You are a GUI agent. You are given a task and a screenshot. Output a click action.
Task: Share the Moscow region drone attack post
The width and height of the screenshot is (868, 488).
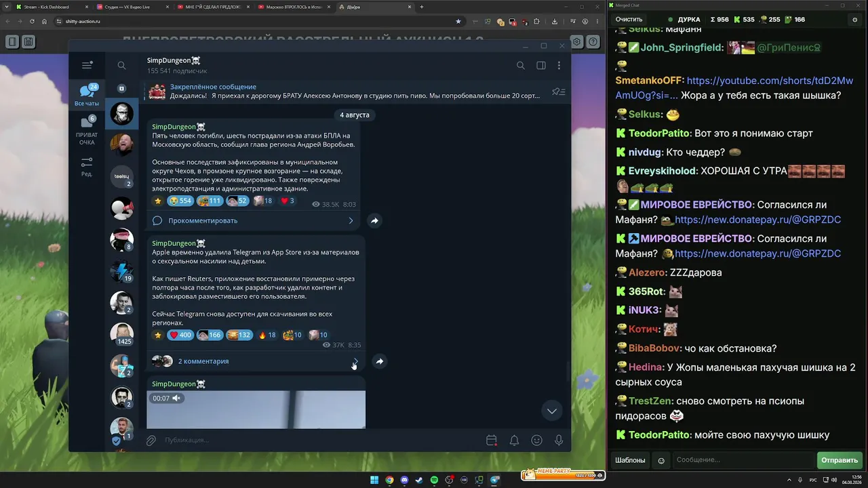click(374, 220)
